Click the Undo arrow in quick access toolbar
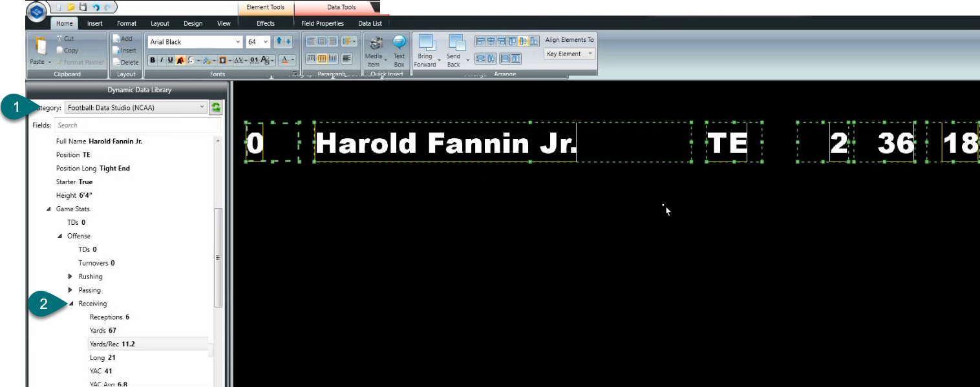The image size is (980, 387). [x=96, y=7]
